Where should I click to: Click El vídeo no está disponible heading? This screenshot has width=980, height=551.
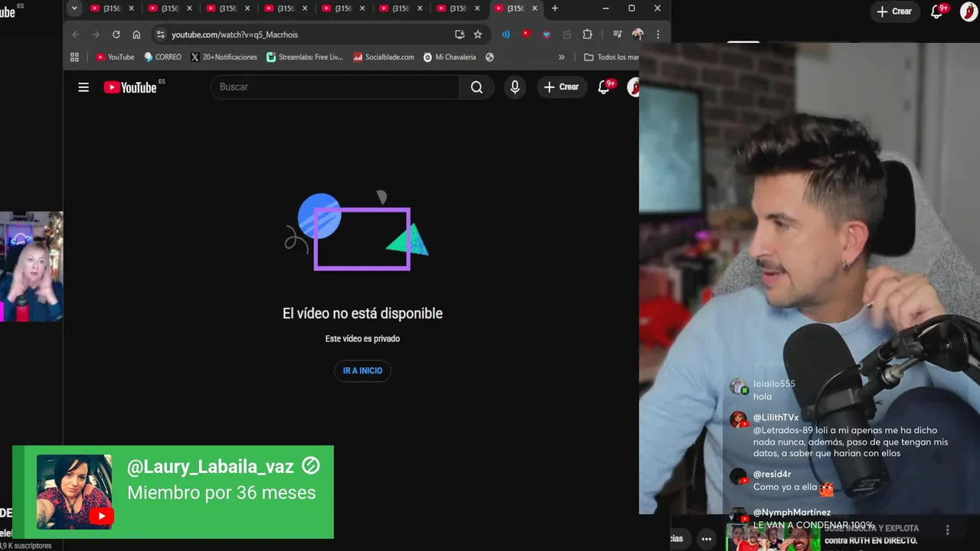click(x=363, y=313)
